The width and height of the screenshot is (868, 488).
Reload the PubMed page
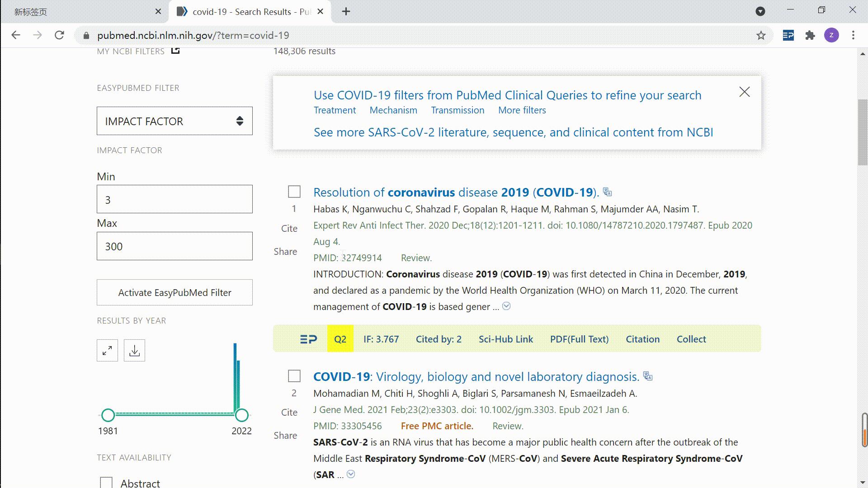click(59, 35)
